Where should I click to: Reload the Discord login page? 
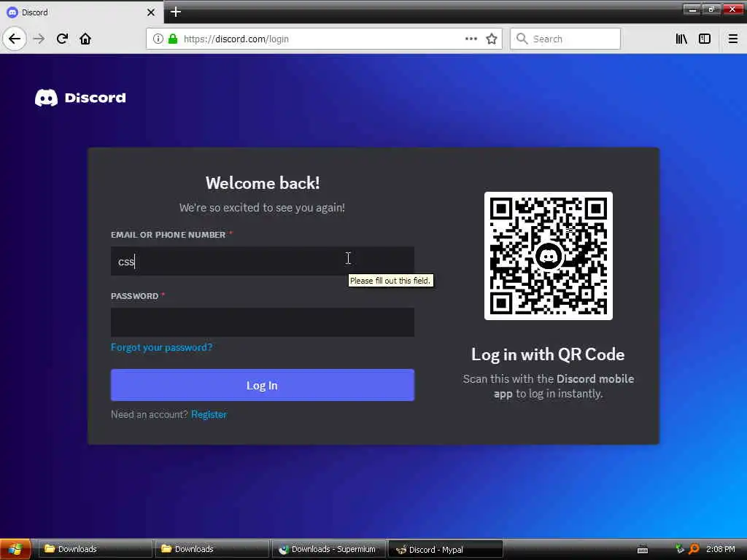(x=63, y=39)
